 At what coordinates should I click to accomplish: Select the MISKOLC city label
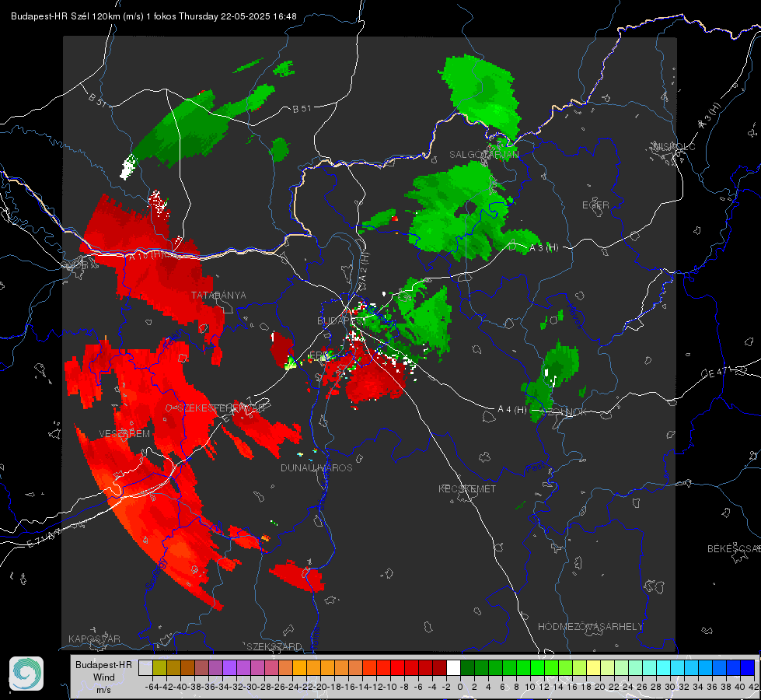(674, 146)
